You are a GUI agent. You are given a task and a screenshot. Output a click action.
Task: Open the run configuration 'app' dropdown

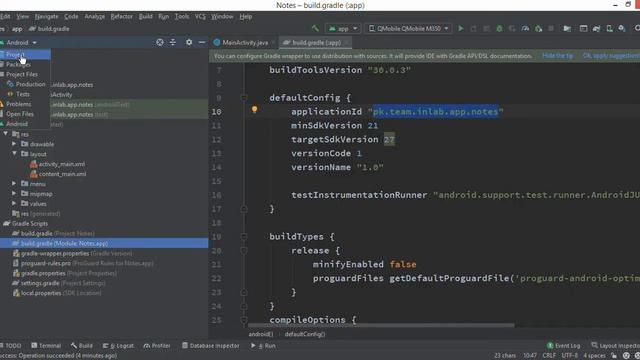point(343,29)
